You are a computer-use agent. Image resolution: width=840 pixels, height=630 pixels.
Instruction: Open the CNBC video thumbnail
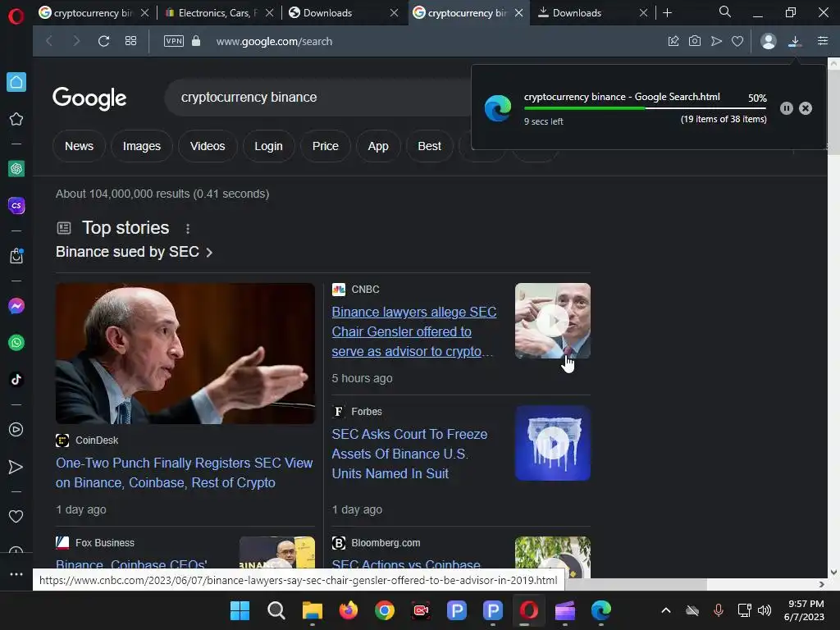pos(552,321)
